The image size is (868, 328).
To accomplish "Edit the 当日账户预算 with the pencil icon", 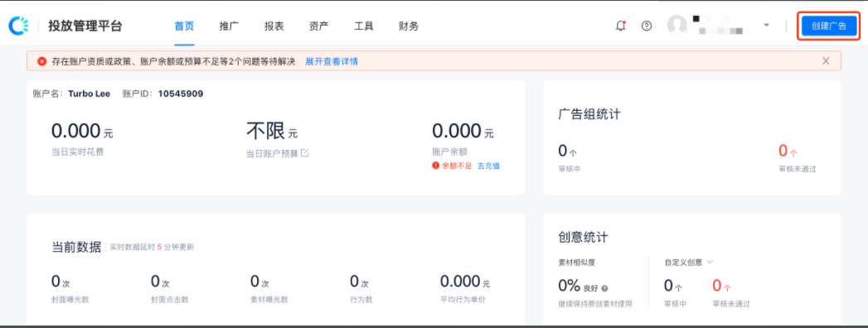I will coord(304,153).
